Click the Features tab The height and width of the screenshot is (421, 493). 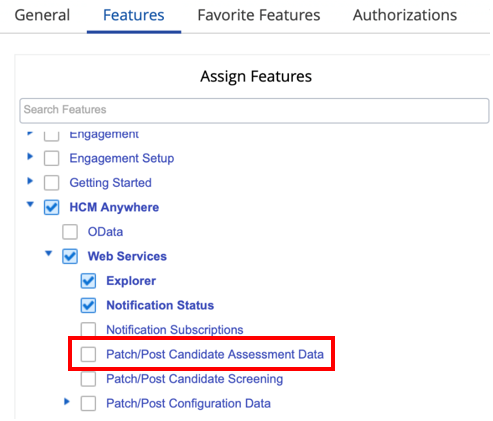[134, 15]
